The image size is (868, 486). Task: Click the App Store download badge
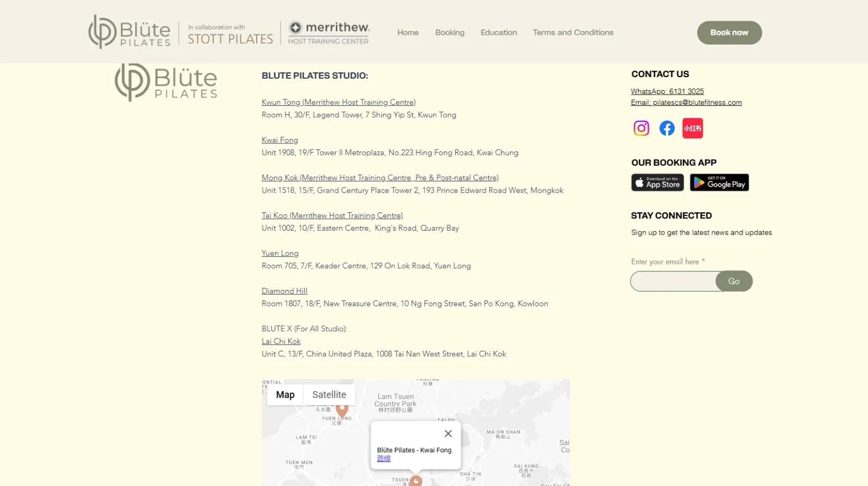(x=658, y=182)
